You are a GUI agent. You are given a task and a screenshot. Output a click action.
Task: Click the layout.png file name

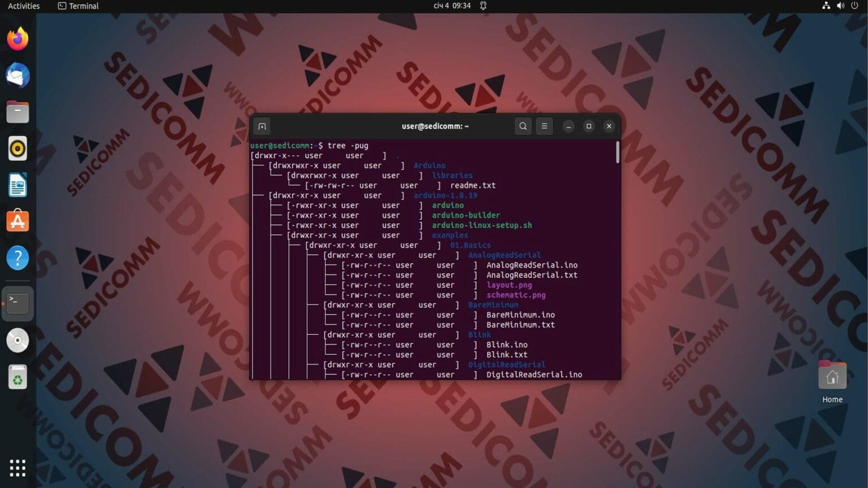tap(509, 285)
